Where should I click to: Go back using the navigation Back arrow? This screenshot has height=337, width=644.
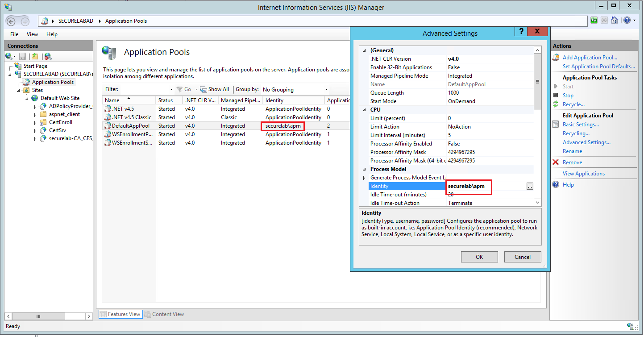12,21
